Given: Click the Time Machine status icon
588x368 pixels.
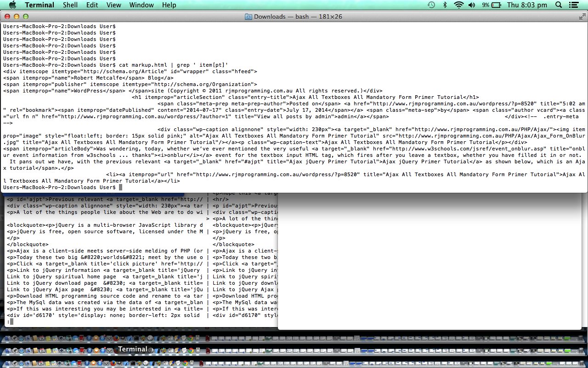Looking at the screenshot, I should tap(431, 5).
